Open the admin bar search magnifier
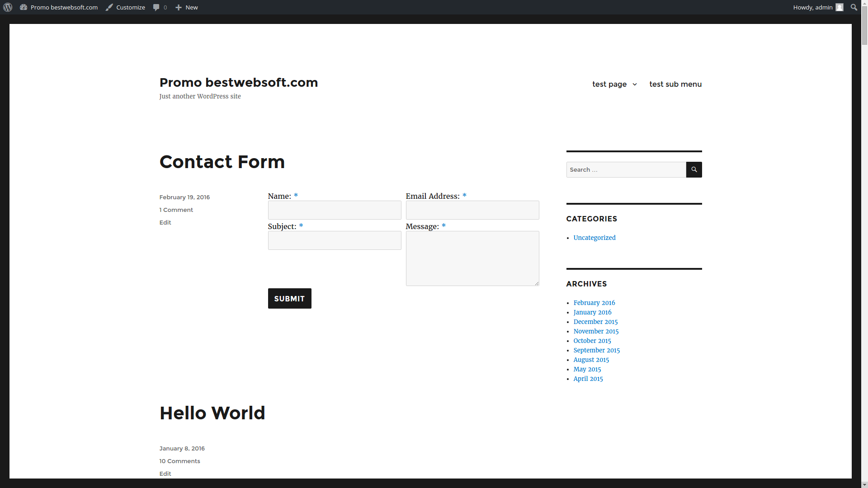 pos(854,7)
